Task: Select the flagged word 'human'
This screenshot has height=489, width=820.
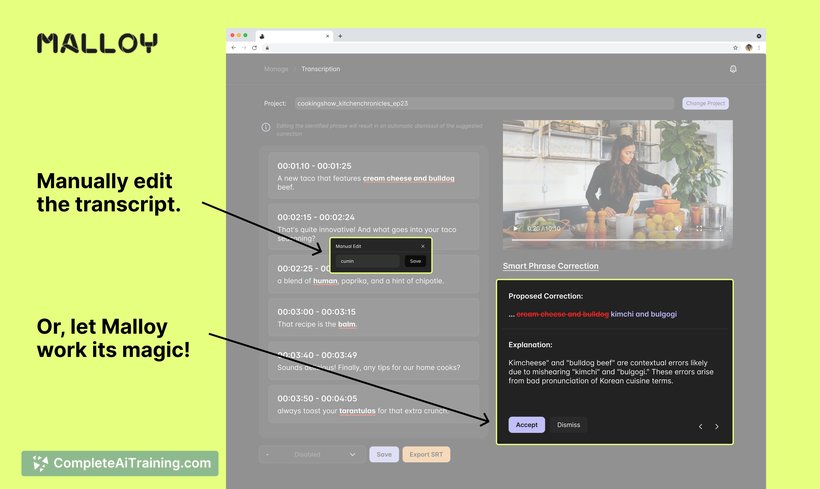Action: [x=325, y=281]
